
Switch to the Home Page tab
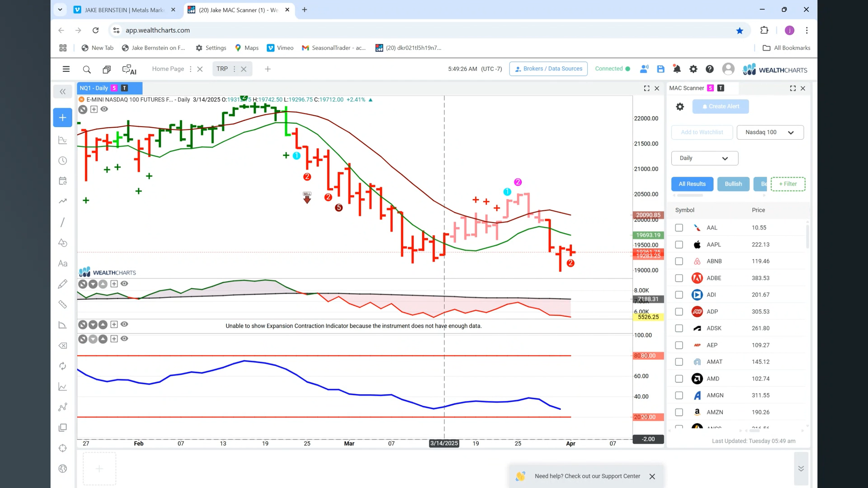click(168, 69)
